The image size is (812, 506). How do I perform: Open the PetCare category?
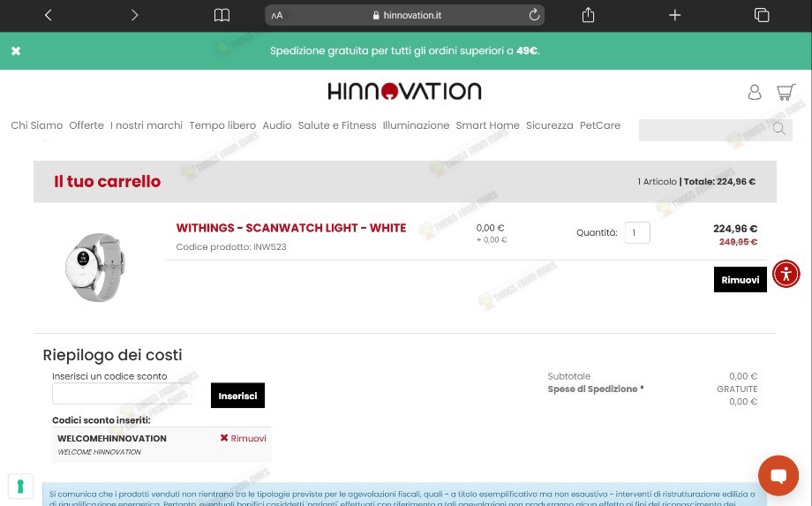tap(599, 125)
